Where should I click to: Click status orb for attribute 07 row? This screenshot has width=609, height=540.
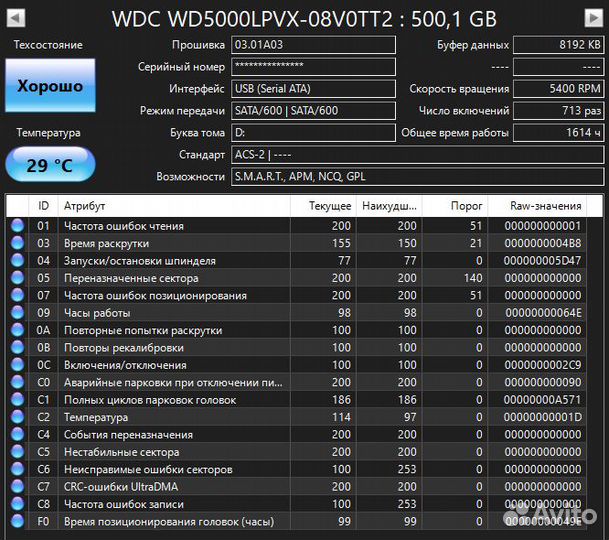[x=17, y=295]
